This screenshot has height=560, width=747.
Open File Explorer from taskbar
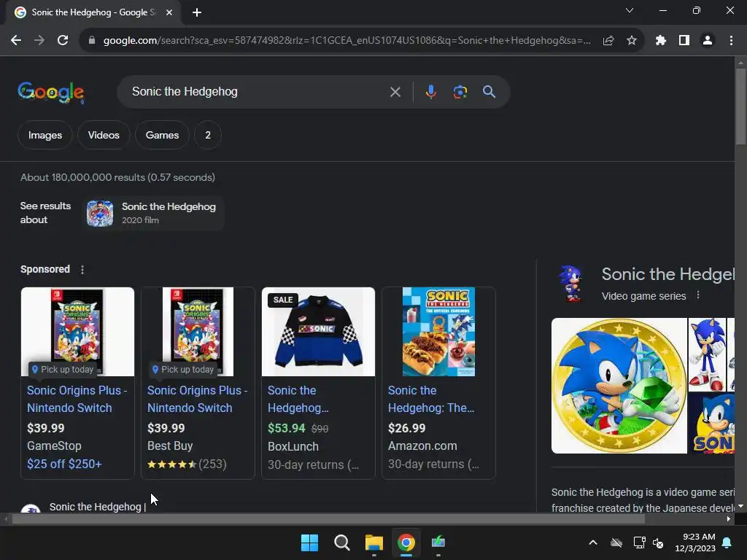coord(374,542)
